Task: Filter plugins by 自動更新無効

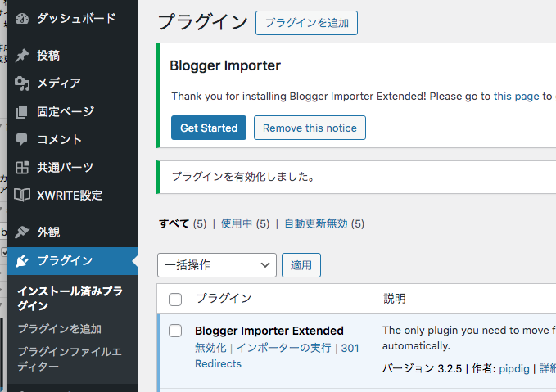Action: point(315,223)
